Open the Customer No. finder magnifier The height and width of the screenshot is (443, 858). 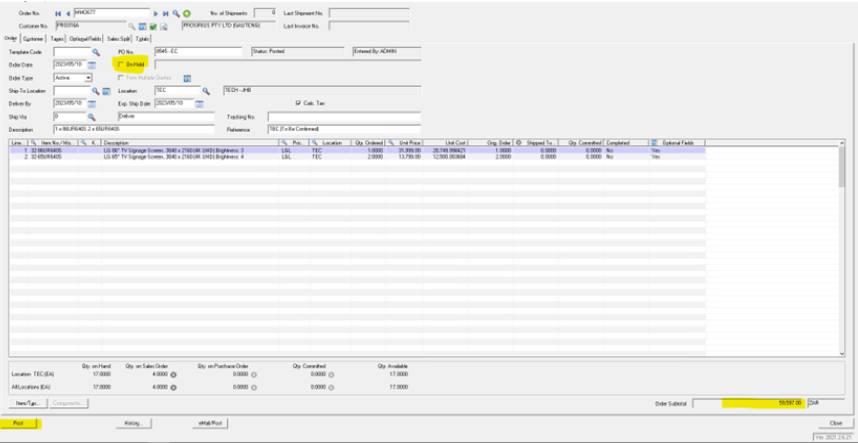tap(132, 25)
